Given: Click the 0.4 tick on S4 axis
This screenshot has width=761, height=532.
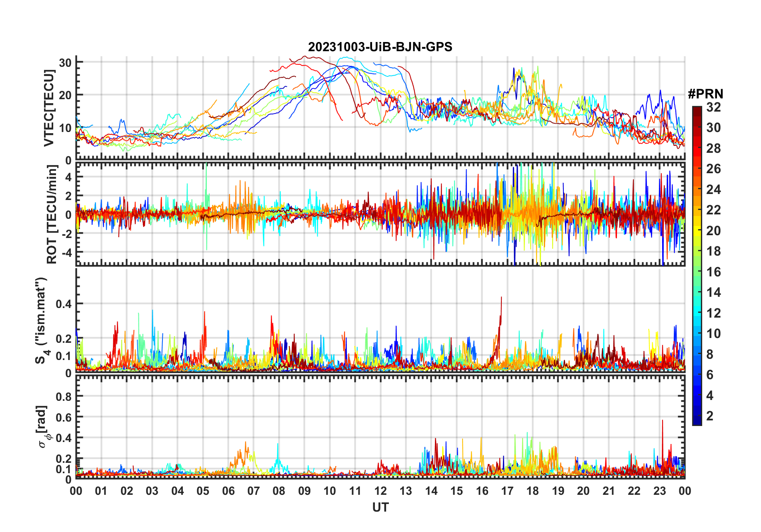Looking at the screenshot, I should 64,304.
